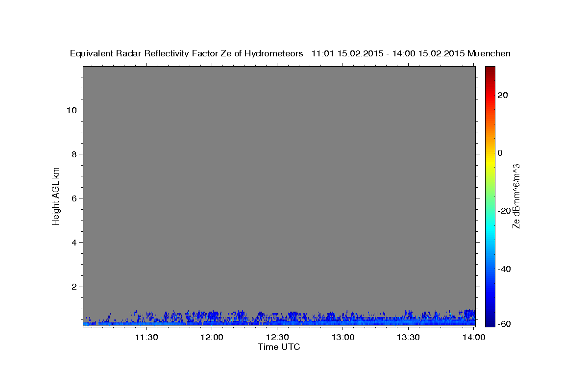
Task: Click the colorbar value '0'
Action: (x=500, y=153)
